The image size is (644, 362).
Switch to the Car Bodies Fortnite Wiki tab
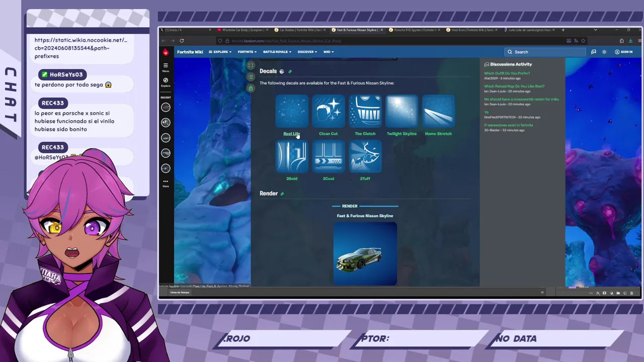click(x=300, y=30)
